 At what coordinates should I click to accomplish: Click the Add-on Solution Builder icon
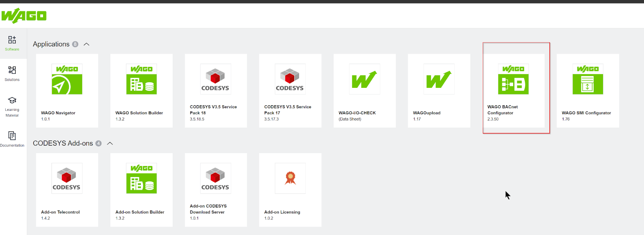click(141, 178)
